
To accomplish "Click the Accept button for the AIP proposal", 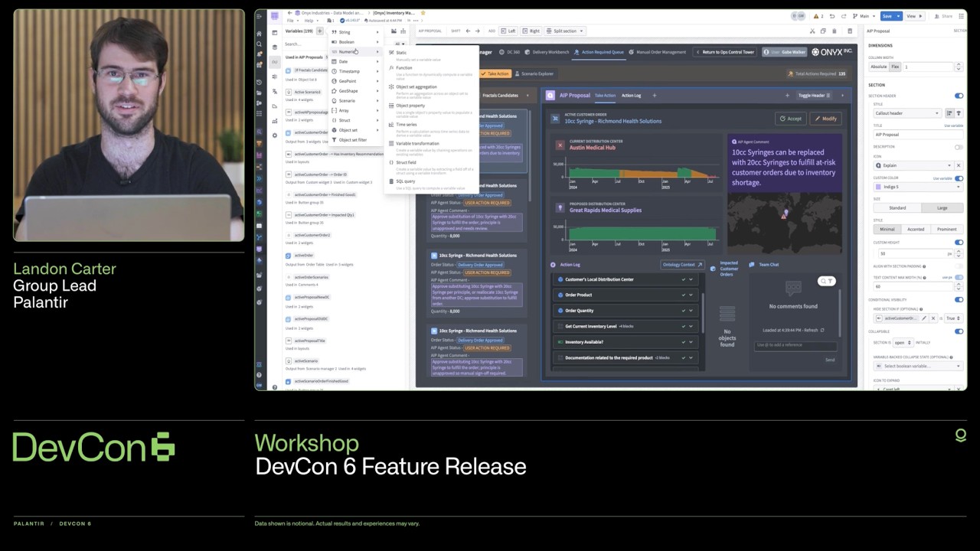I will [791, 119].
